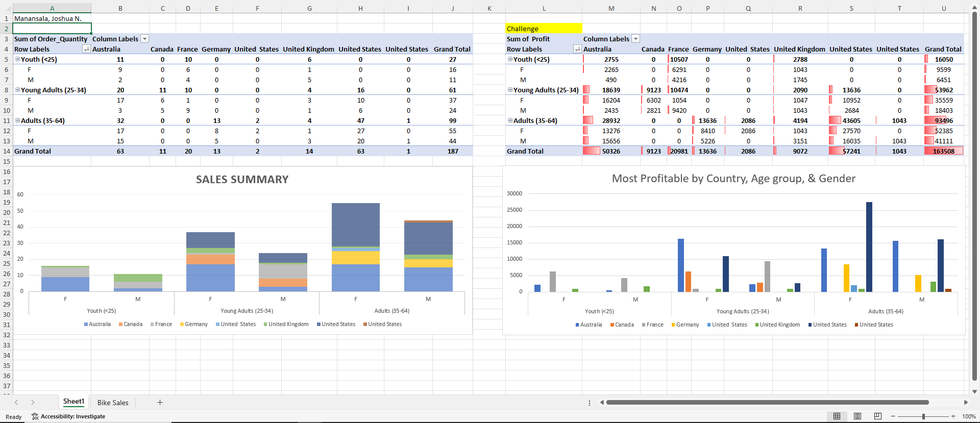Collapse Youth (<25) group in quantity pivot

coord(17,59)
